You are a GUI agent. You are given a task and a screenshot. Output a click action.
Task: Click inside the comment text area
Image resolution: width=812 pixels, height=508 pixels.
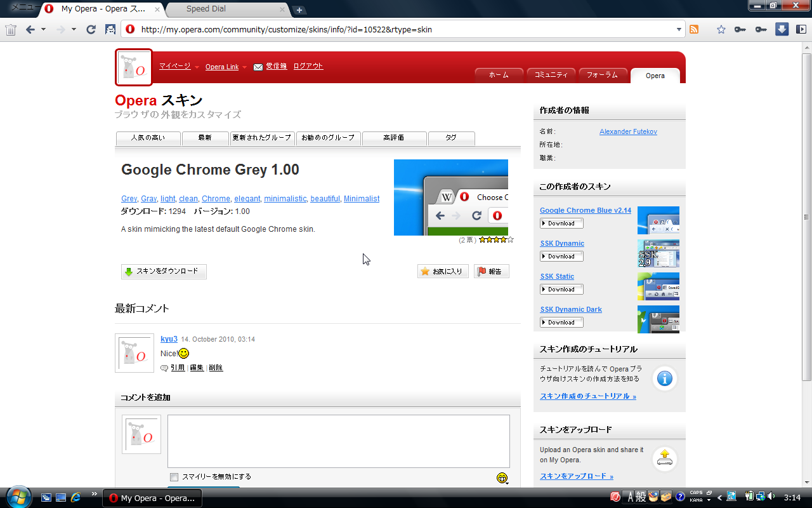click(339, 441)
